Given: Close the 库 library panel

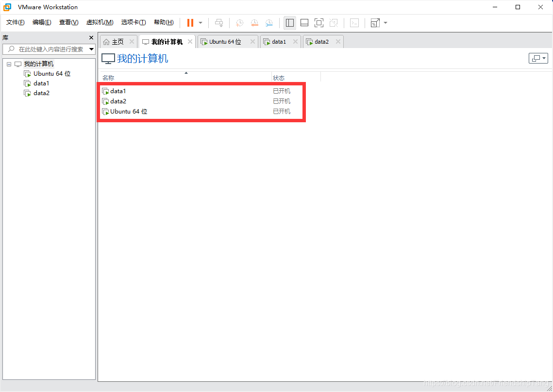Looking at the screenshot, I should pyautogui.click(x=91, y=38).
